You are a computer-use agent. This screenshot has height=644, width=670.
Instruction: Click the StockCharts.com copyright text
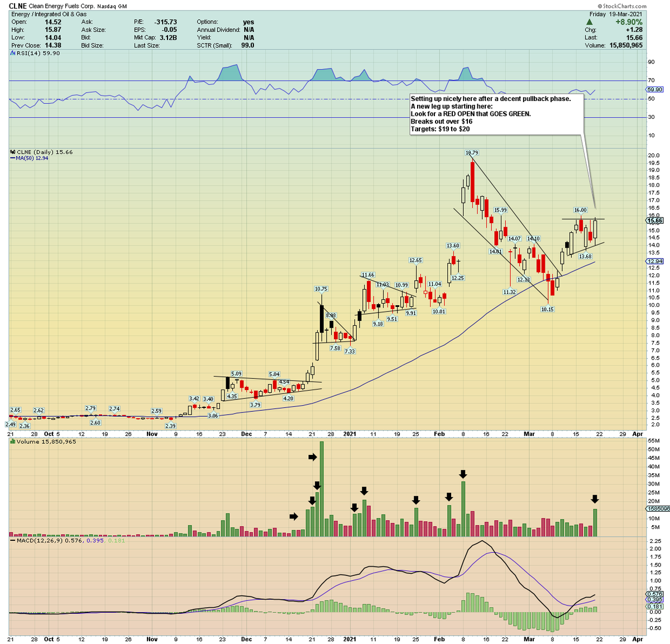(623, 6)
